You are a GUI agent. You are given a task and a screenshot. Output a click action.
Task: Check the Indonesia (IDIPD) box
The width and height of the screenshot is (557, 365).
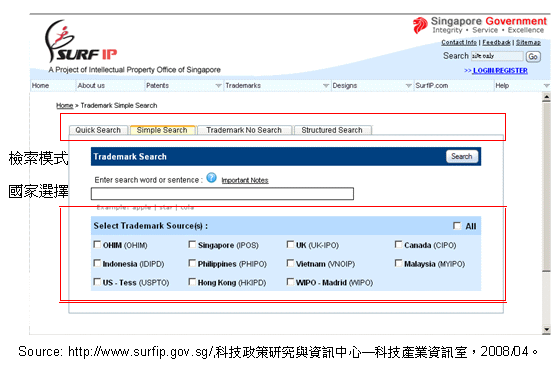pos(97,263)
